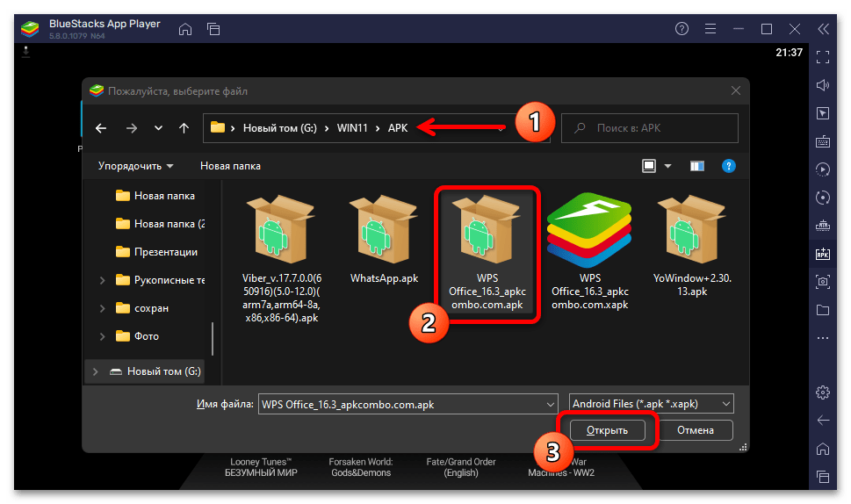Open more options three dots in sidebar
Screen dimensions: 851x504
[823, 338]
